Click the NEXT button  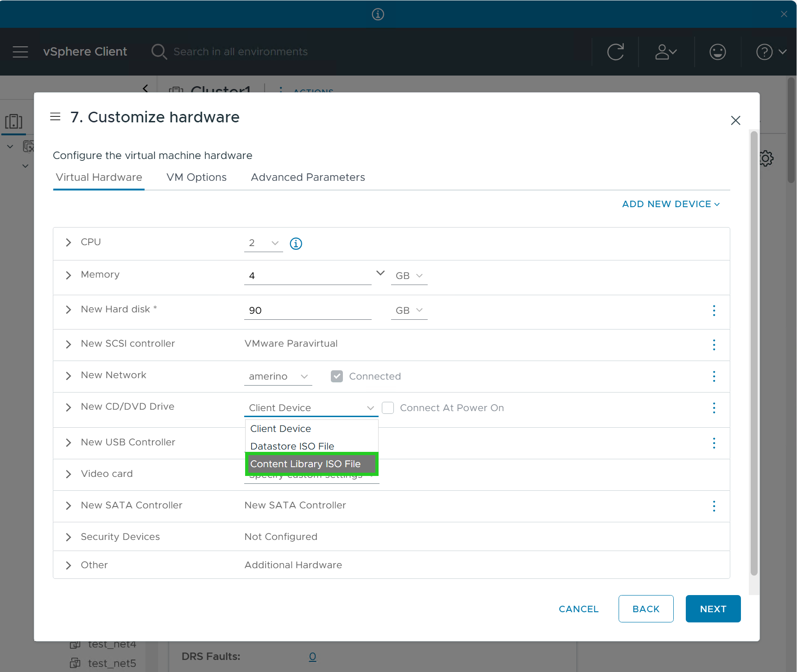tap(713, 609)
